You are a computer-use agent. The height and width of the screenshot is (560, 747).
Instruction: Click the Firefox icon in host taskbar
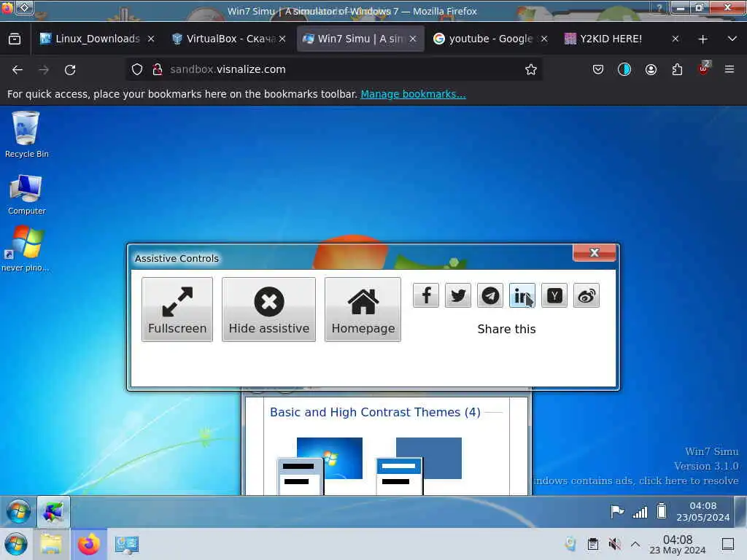click(x=88, y=544)
